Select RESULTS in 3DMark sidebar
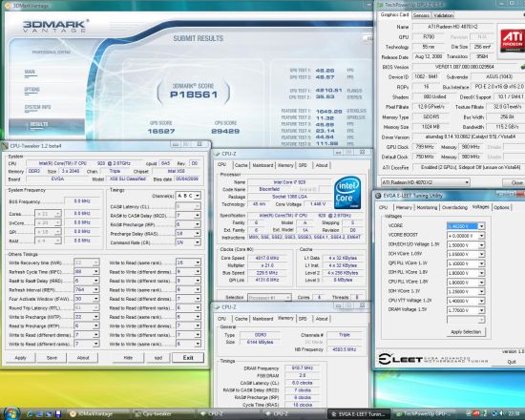This screenshot has width=525, height=420. tap(47, 125)
